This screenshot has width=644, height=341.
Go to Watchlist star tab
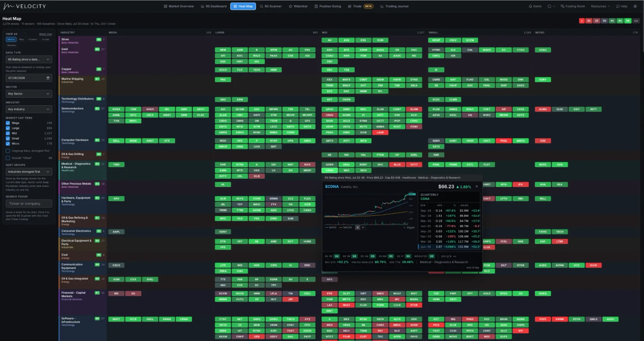point(298,6)
